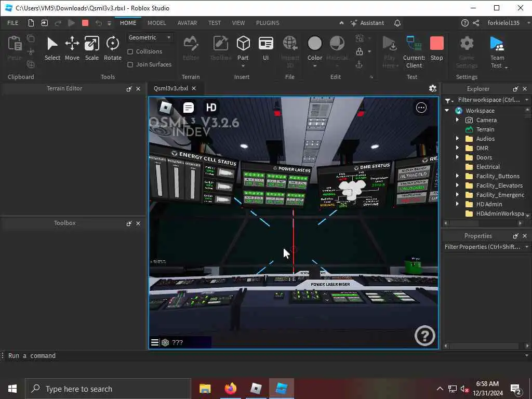Choose the Scale tool

coord(91,49)
